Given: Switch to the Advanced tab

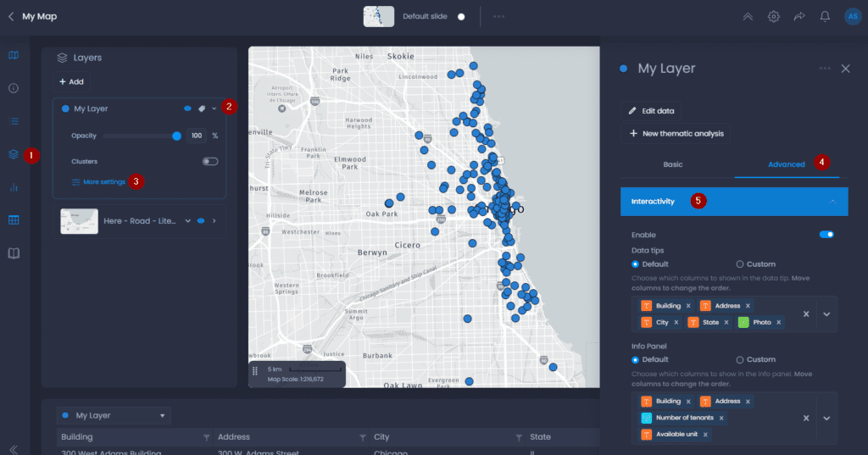Looking at the screenshot, I should (786, 164).
